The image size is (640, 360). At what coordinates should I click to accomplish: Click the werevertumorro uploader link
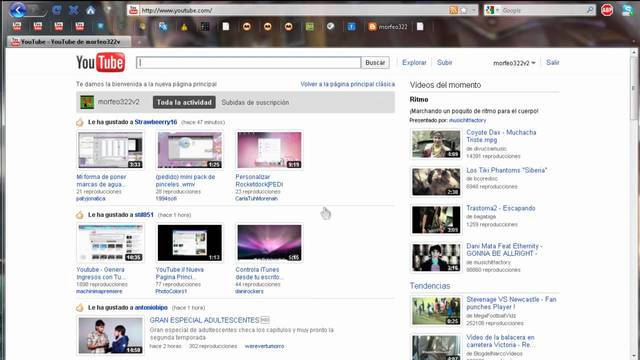click(264, 346)
